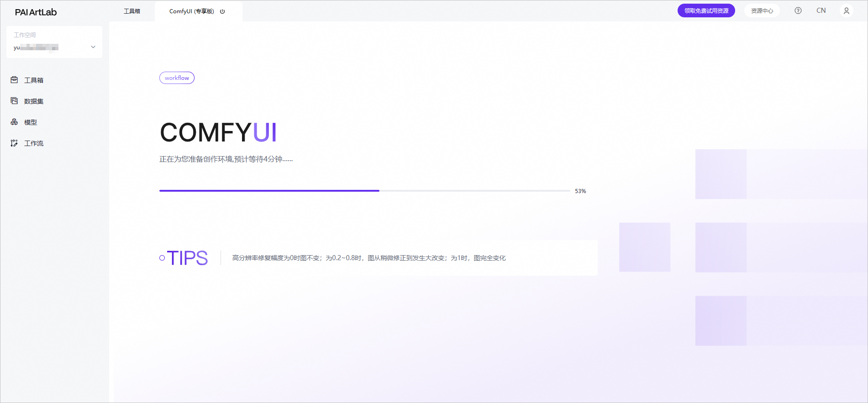
Task: Click the PAI ArtLab logo
Action: point(36,12)
